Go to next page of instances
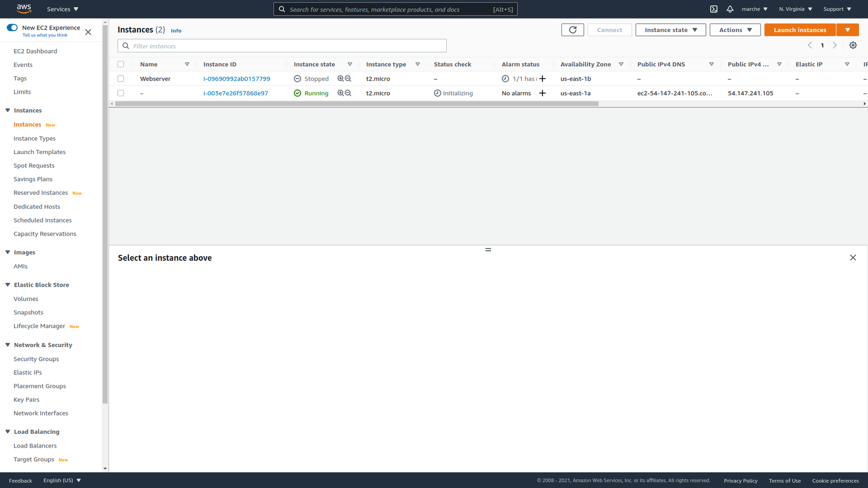This screenshot has width=868, height=488. point(835,45)
